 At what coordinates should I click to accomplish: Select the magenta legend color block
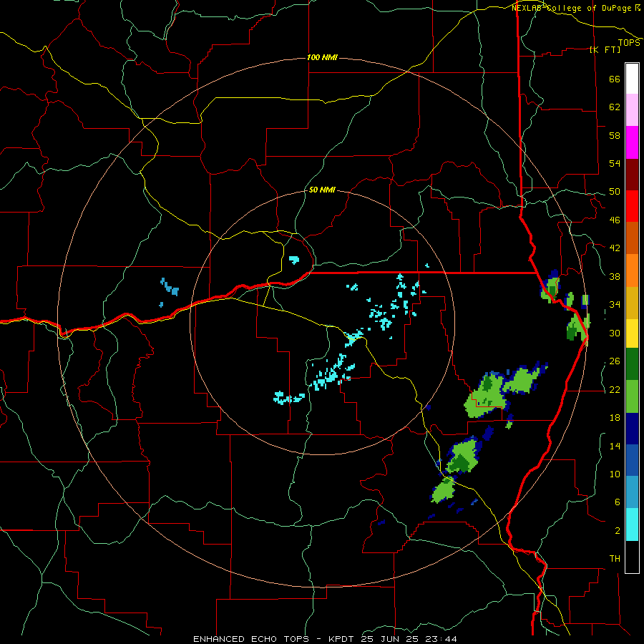[632, 142]
